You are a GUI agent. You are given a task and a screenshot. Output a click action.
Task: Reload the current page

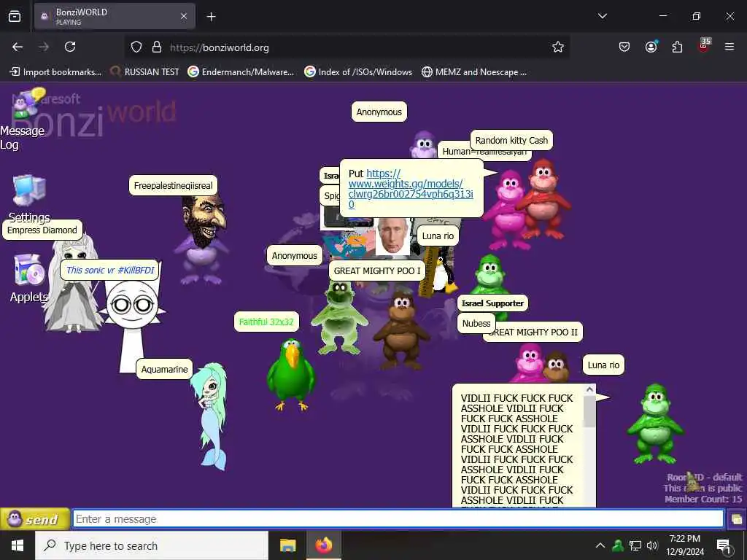[x=70, y=47]
